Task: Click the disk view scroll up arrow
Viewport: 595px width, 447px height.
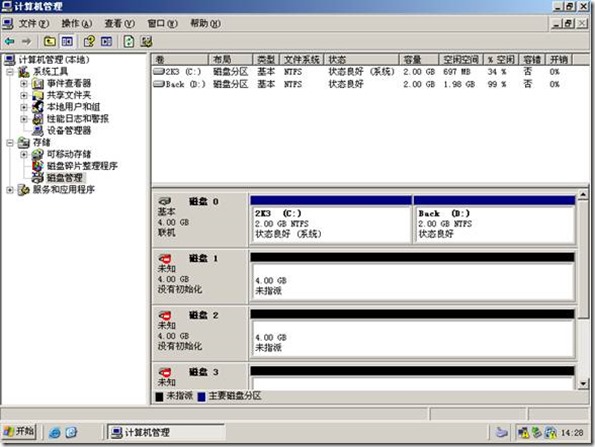Action: point(584,195)
